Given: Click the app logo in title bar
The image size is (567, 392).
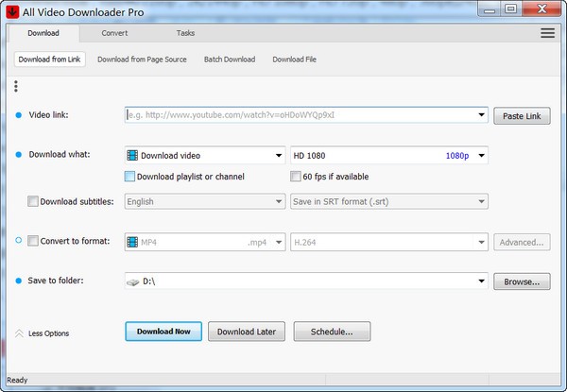Looking at the screenshot, I should (x=12, y=9).
